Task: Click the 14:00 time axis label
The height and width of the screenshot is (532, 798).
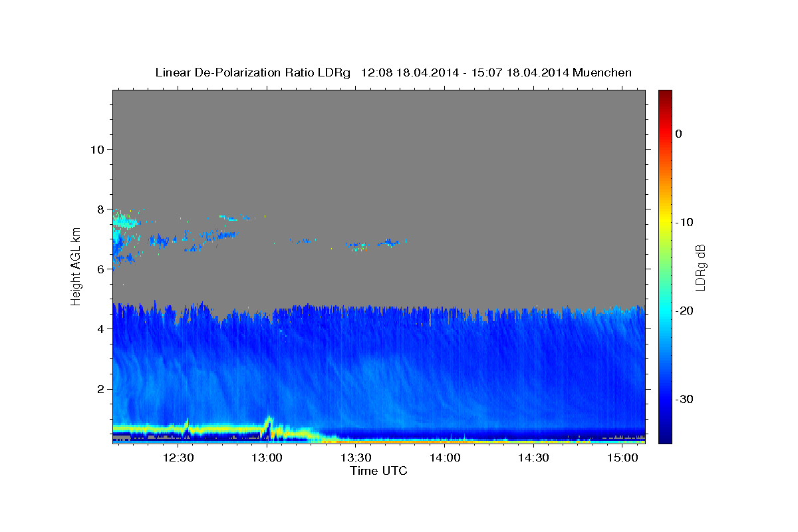Action: [x=444, y=458]
